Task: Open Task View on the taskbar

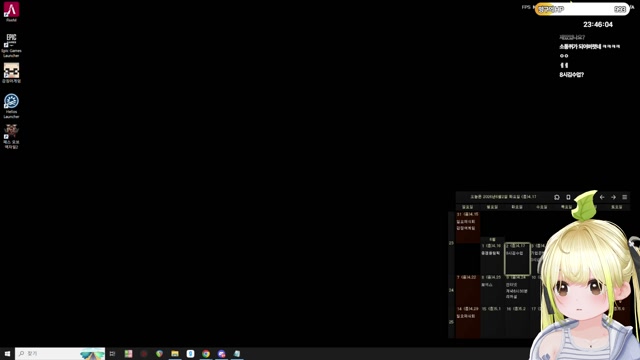Action: coord(112,353)
